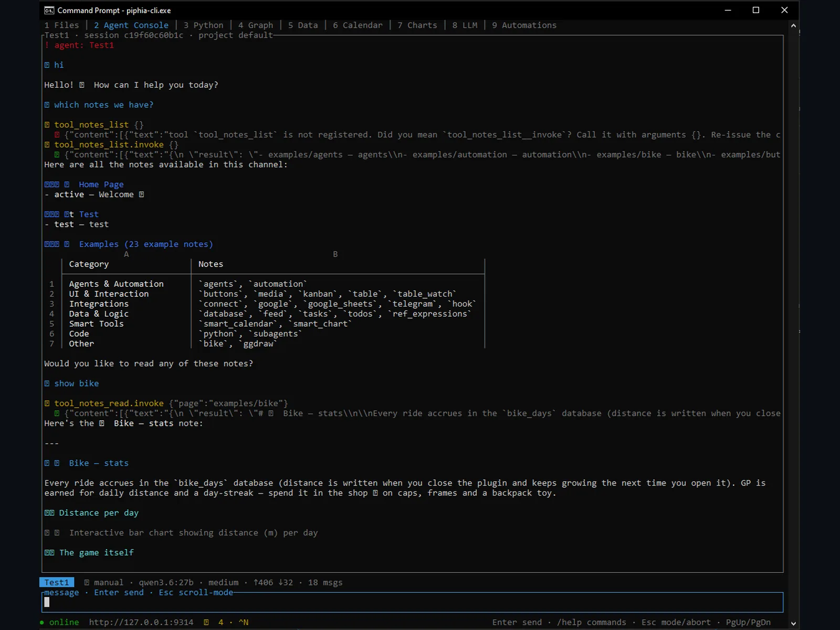Click the scrollbar up arrow

click(x=793, y=25)
